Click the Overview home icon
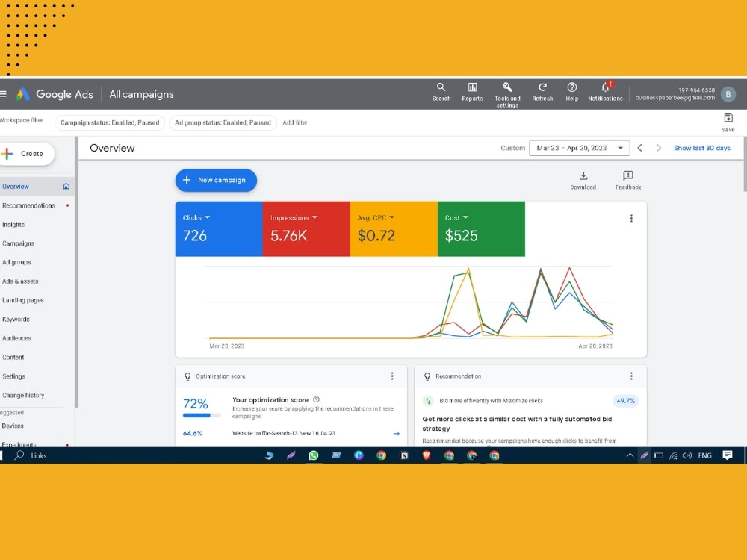The width and height of the screenshot is (747, 560). [x=66, y=186]
